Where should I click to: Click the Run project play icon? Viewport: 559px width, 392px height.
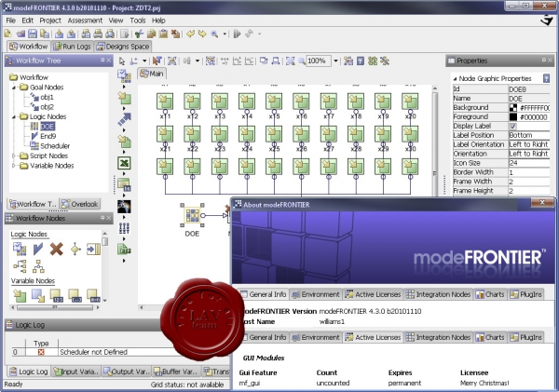pos(237,34)
